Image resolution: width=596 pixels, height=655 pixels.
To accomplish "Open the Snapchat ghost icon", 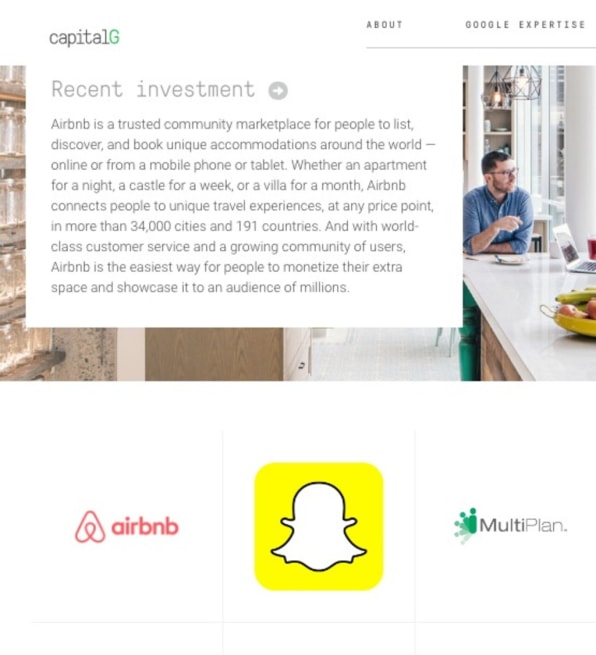I will coord(319,526).
